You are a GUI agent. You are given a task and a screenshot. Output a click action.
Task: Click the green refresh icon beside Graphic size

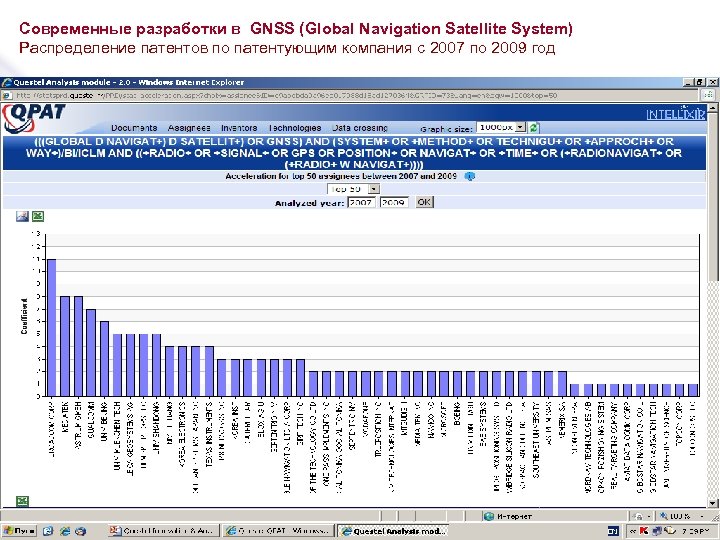point(534,127)
